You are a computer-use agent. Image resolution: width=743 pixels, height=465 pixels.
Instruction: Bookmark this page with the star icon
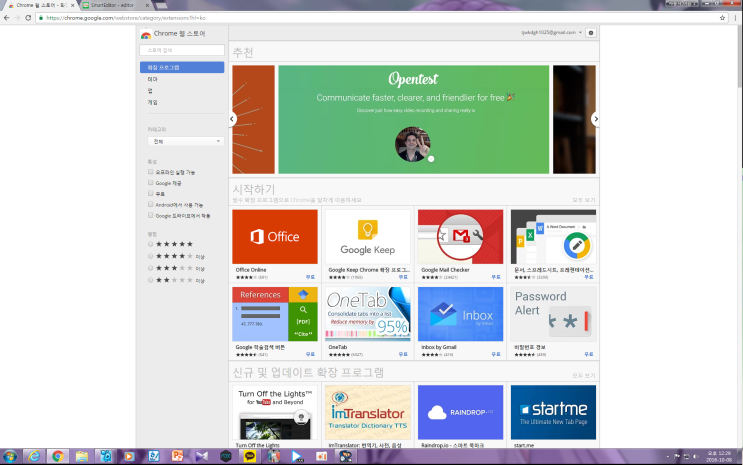(722, 18)
